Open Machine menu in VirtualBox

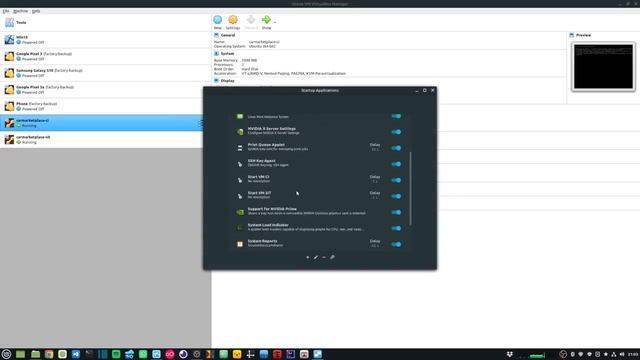point(20,11)
